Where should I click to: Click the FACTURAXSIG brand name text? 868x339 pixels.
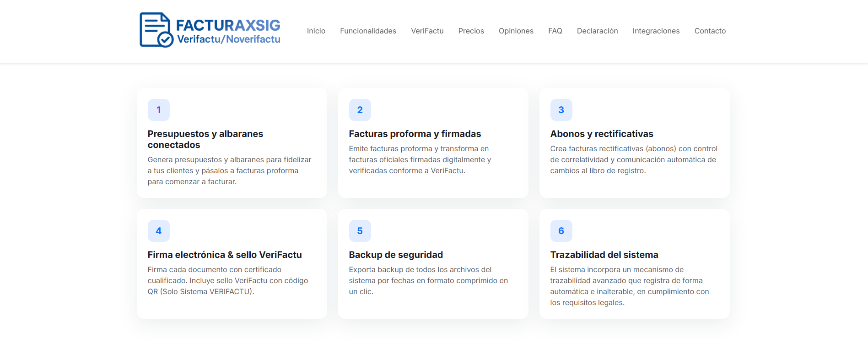[x=228, y=25]
